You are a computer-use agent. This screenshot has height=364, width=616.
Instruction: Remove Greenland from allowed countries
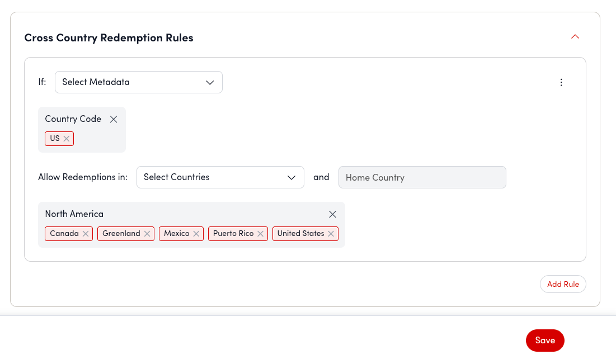[147, 234]
